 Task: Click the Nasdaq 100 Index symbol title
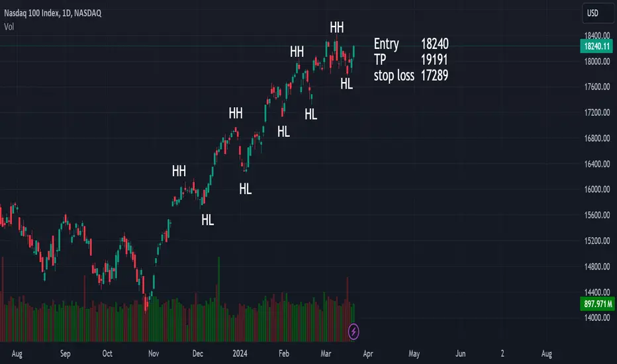coord(53,13)
